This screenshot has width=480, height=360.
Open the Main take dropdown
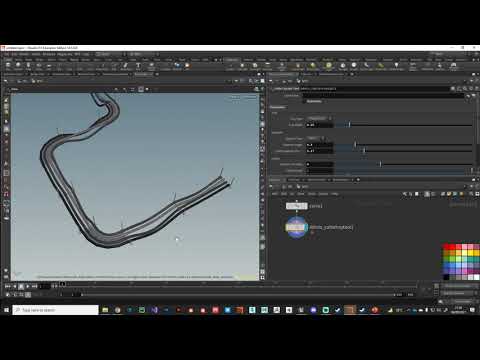click(143, 54)
